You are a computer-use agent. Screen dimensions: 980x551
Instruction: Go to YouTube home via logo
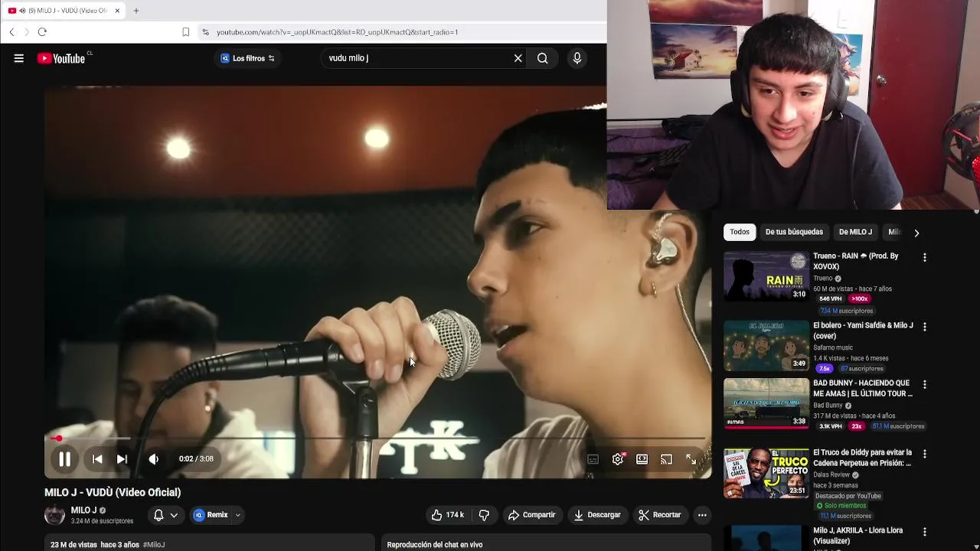point(61,58)
